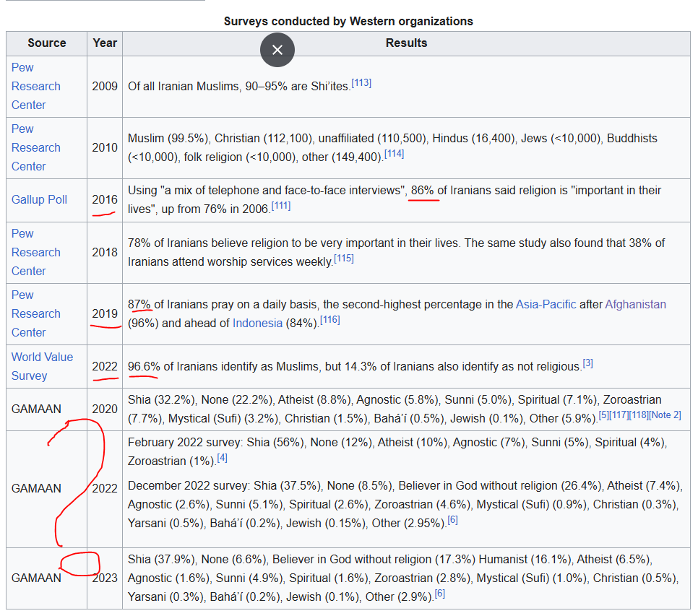Open citation [117]
The width and height of the screenshot is (698, 616).
[619, 415]
